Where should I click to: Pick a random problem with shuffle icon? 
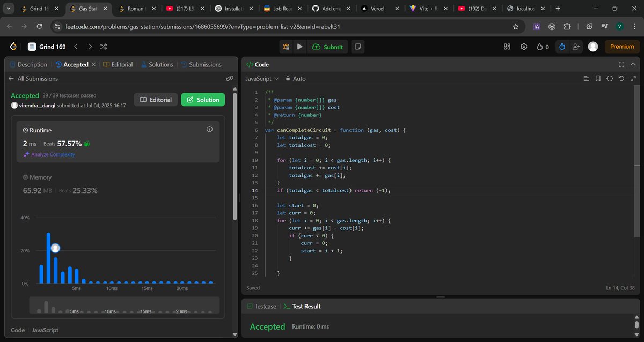[x=104, y=47]
